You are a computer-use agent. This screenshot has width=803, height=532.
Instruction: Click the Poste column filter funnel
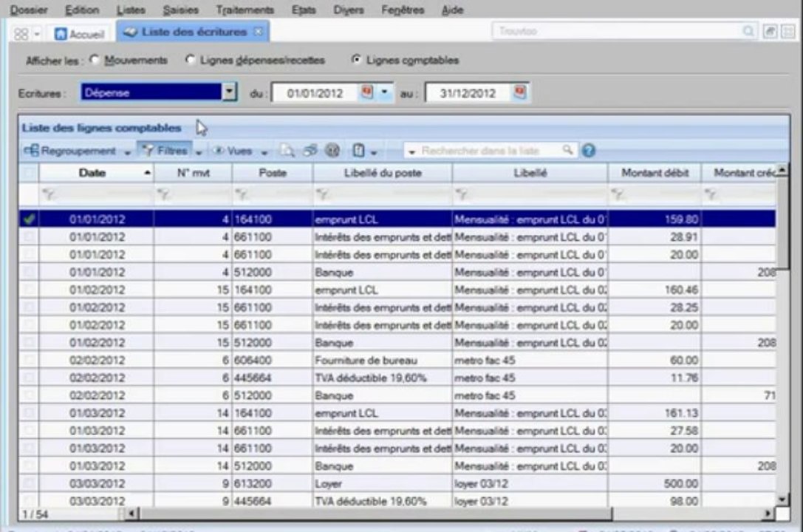pos(242,194)
